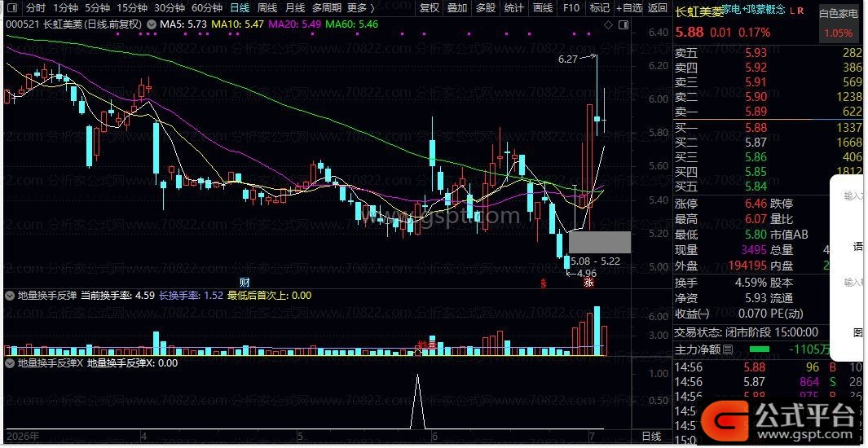
Task: Click 返回 to go back
Action: [657, 8]
